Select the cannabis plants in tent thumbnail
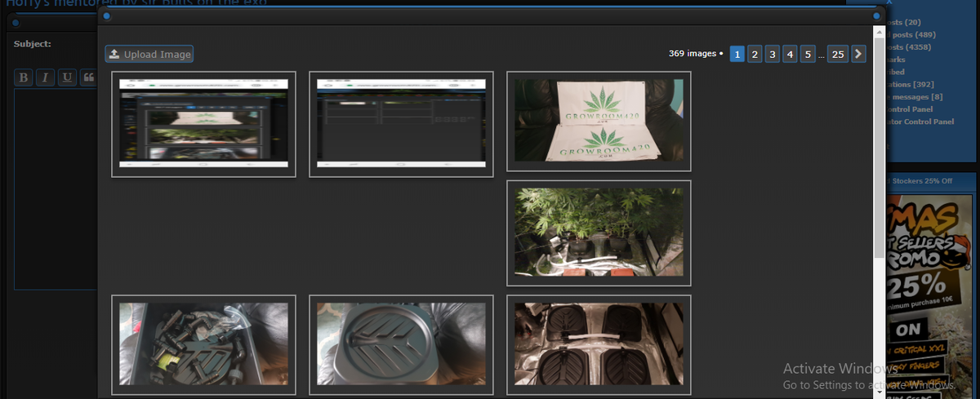The width and height of the screenshot is (980, 399). [599, 233]
